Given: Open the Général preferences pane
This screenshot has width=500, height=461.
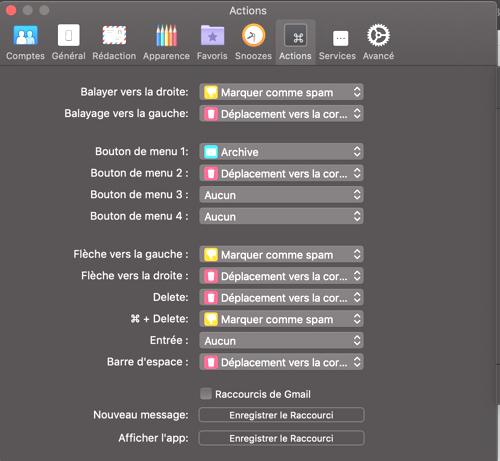Looking at the screenshot, I should (68, 42).
